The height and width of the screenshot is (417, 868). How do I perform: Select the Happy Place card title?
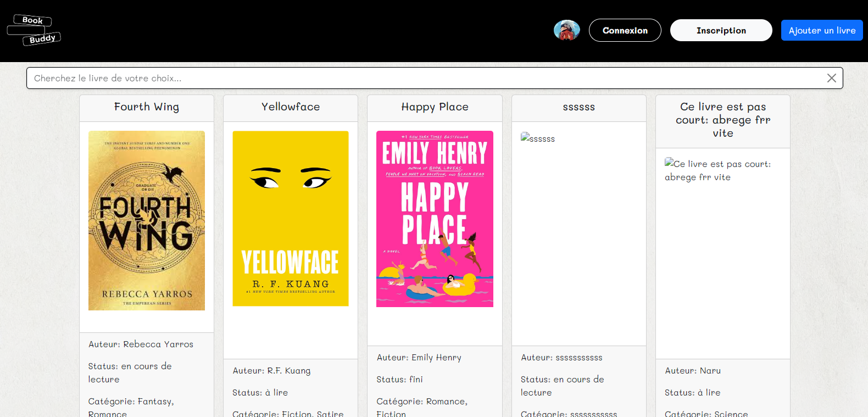click(x=435, y=107)
